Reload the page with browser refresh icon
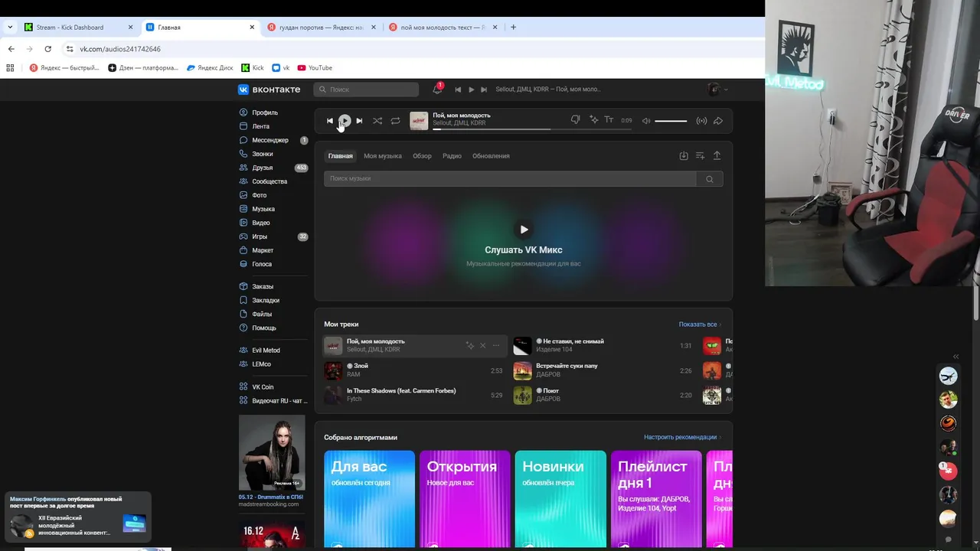 tap(47, 49)
